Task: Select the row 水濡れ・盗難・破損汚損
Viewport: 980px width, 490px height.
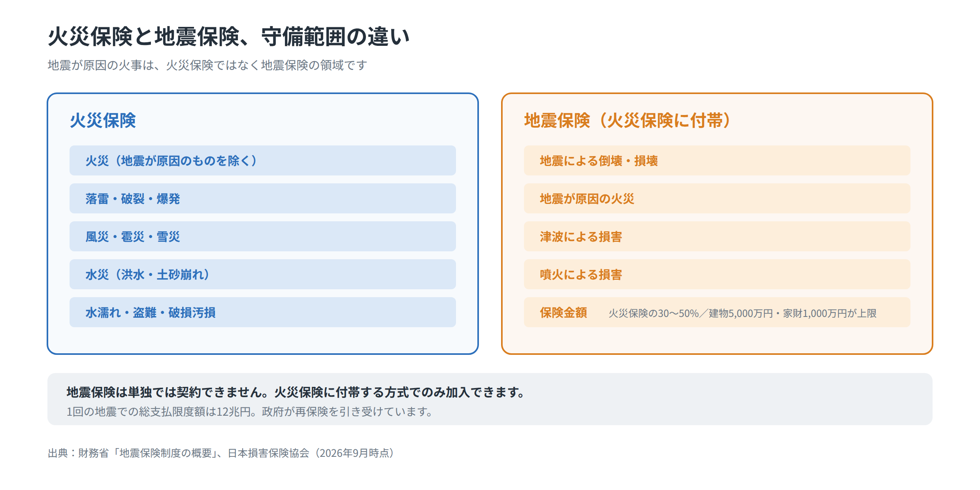Action: coord(263,312)
